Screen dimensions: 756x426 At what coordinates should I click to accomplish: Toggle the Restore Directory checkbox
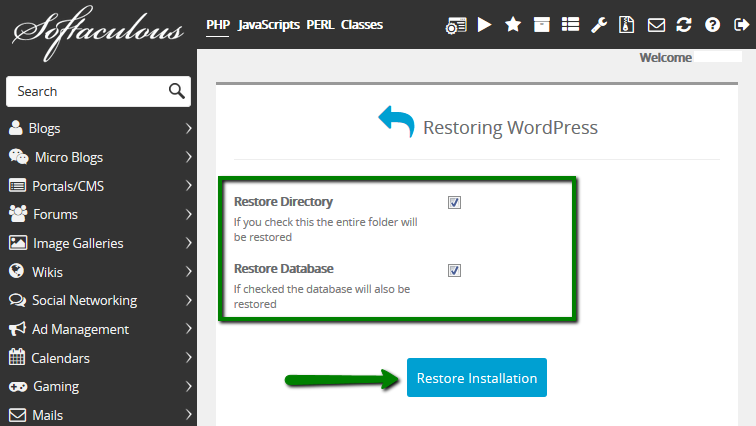pos(454,202)
